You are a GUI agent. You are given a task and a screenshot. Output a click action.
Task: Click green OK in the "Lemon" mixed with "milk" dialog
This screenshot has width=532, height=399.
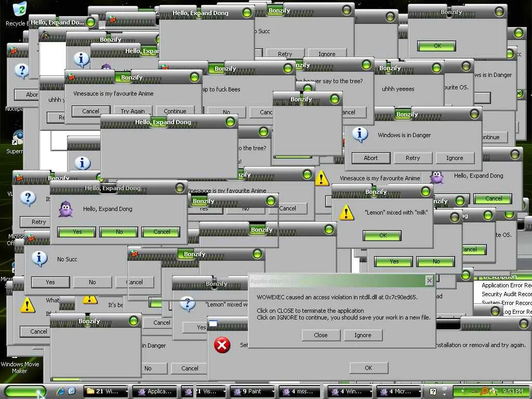[382, 235]
